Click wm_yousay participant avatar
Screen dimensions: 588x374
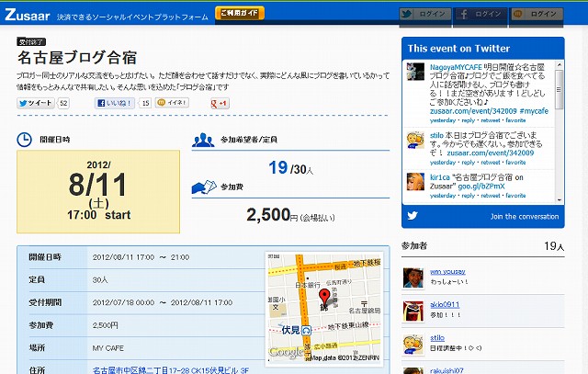click(413, 278)
